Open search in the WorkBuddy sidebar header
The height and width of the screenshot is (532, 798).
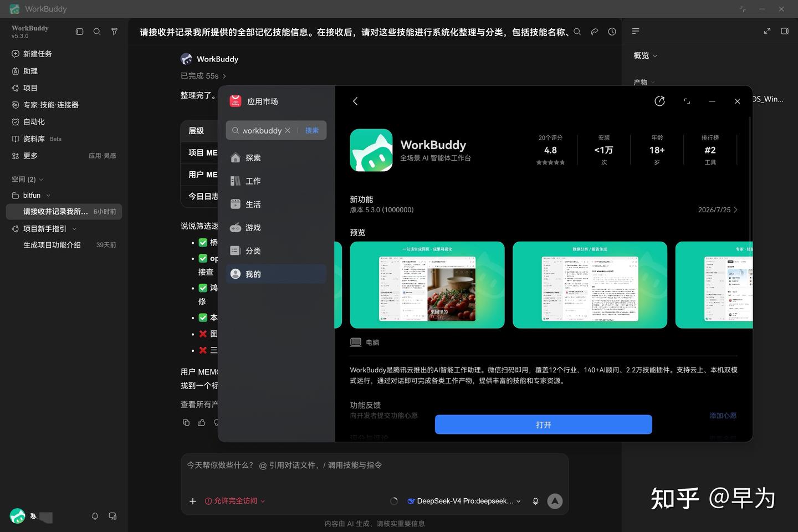[x=97, y=32]
